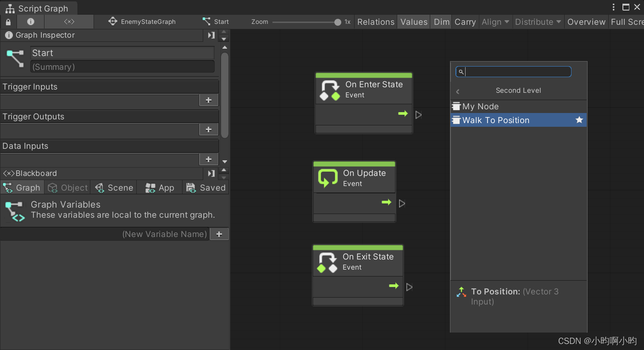Unfavorite Walk To Position via its star

(579, 120)
